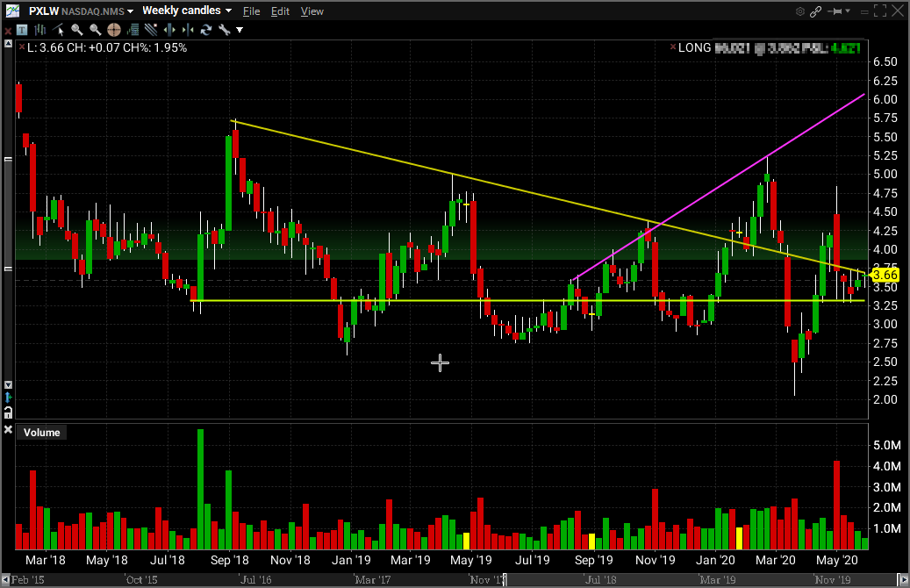Refresh the chart data
This screenshot has height=588, width=910.
click(206, 30)
